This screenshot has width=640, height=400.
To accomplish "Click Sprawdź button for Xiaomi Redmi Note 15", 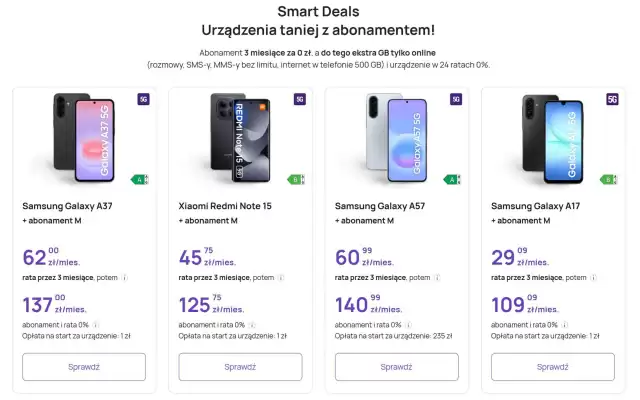I will pos(240,367).
